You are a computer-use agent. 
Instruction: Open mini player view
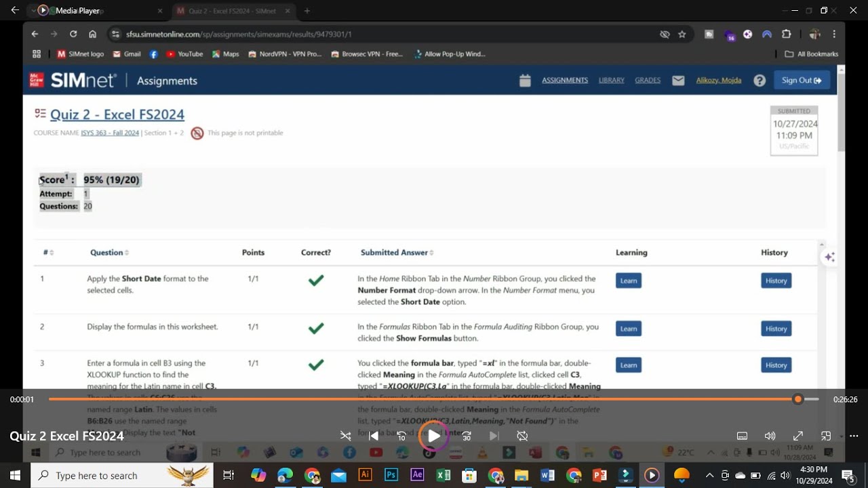pos(826,436)
